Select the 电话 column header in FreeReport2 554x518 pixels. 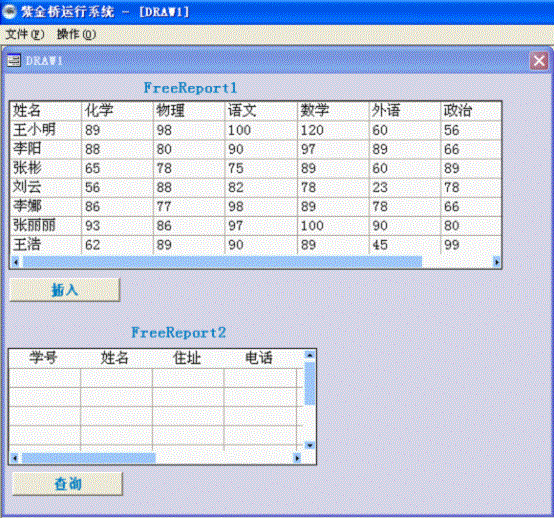point(260,359)
